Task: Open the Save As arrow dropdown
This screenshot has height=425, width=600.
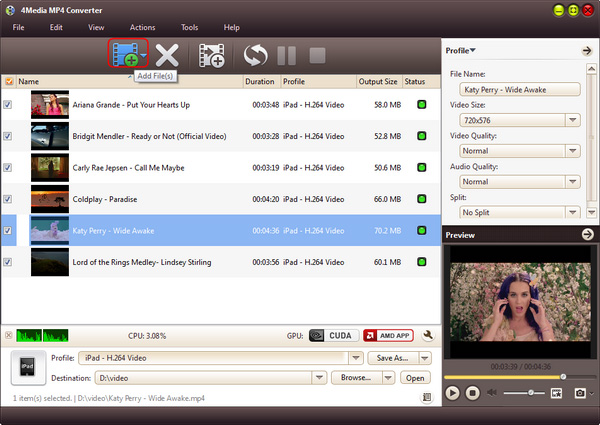Action: pos(425,358)
